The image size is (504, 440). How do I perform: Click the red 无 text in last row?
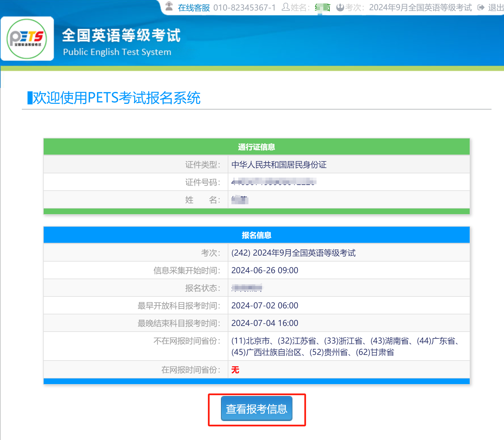click(235, 370)
